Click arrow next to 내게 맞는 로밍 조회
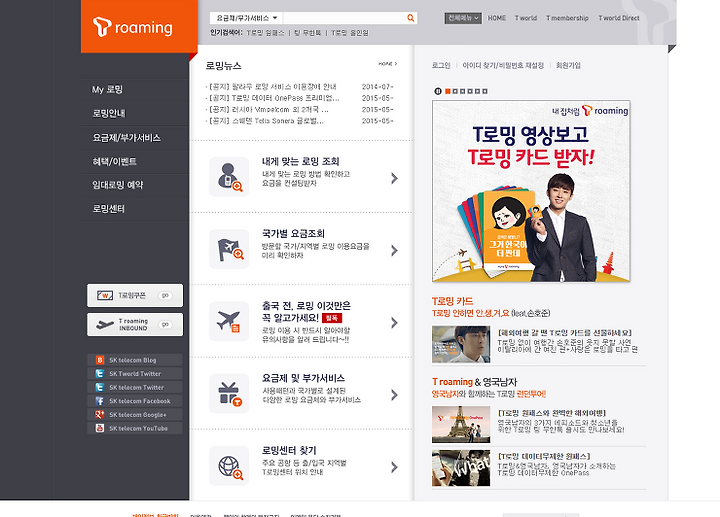 click(x=394, y=178)
